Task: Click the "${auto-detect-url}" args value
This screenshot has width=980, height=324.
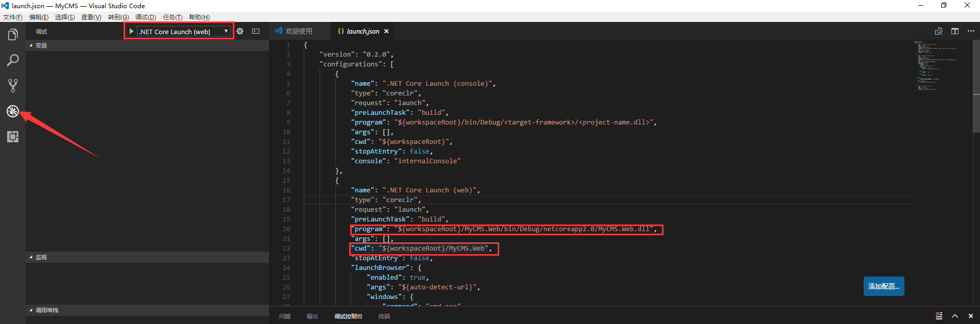Action: coord(437,287)
